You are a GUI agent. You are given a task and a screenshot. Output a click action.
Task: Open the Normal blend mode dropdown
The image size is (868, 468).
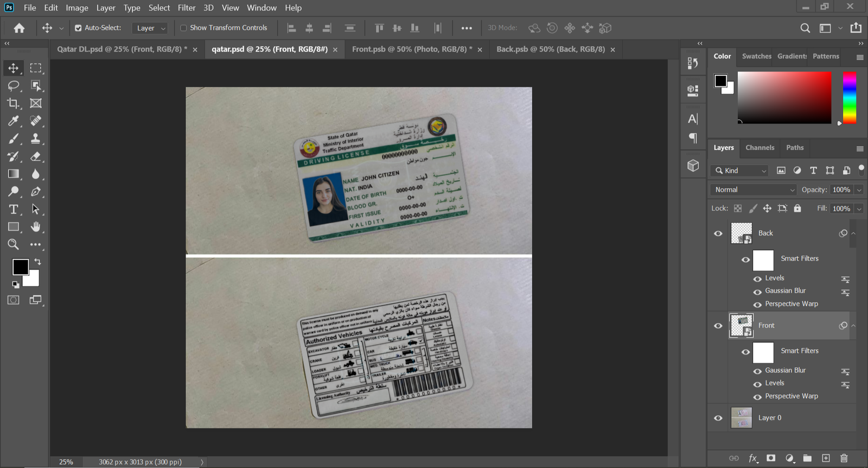pyautogui.click(x=753, y=189)
